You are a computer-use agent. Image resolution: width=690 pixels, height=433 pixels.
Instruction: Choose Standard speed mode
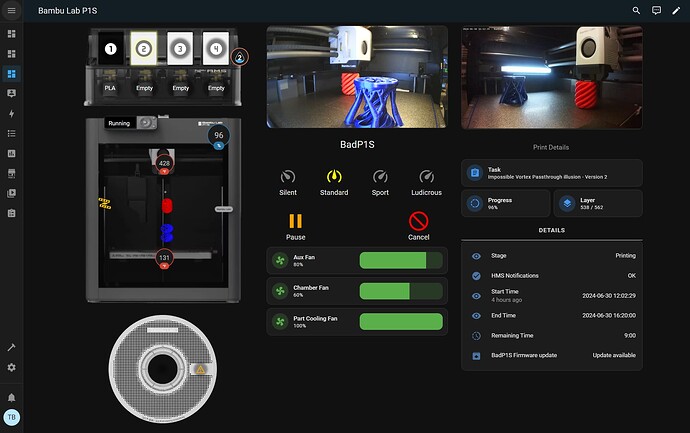334,182
